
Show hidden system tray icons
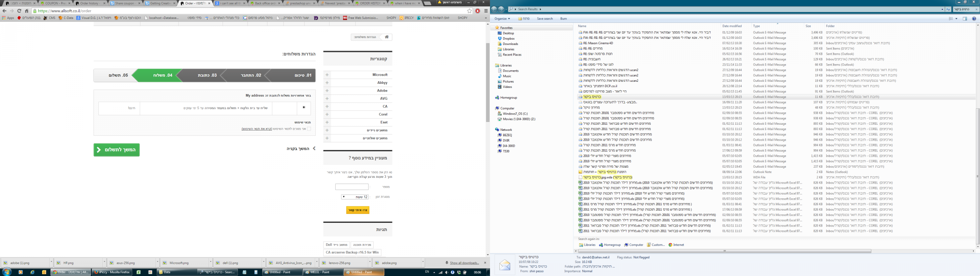pos(434,272)
